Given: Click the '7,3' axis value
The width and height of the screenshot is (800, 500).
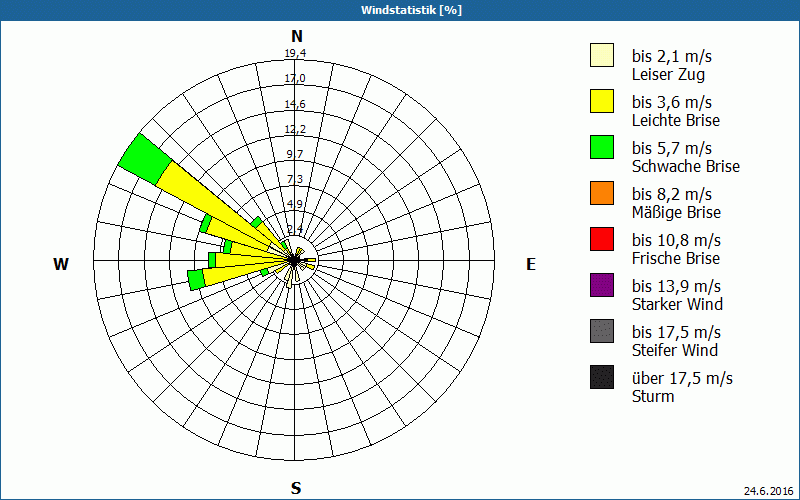Looking at the screenshot, I should [295, 179].
